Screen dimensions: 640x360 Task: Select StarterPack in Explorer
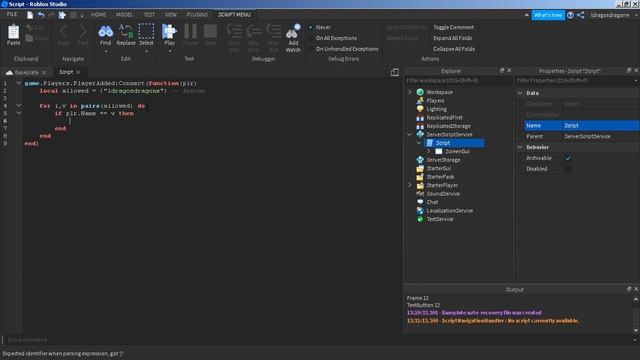point(440,177)
